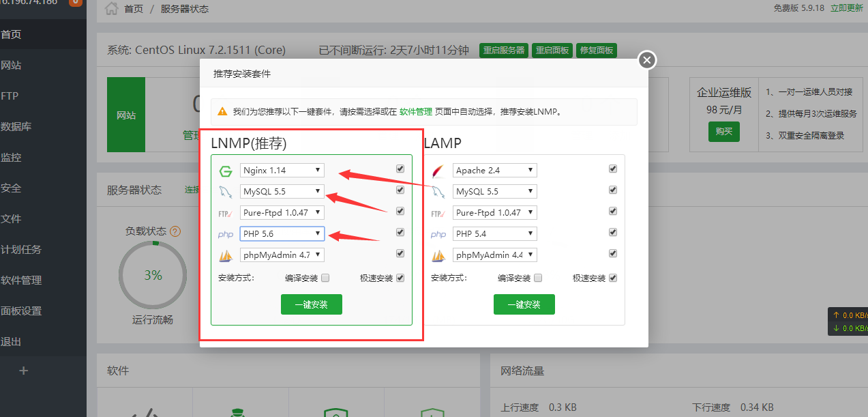Viewport: 868px width, 417px height.
Task: Uncheck the LNMP Pure-Ftpd checkbox
Action: (x=400, y=211)
